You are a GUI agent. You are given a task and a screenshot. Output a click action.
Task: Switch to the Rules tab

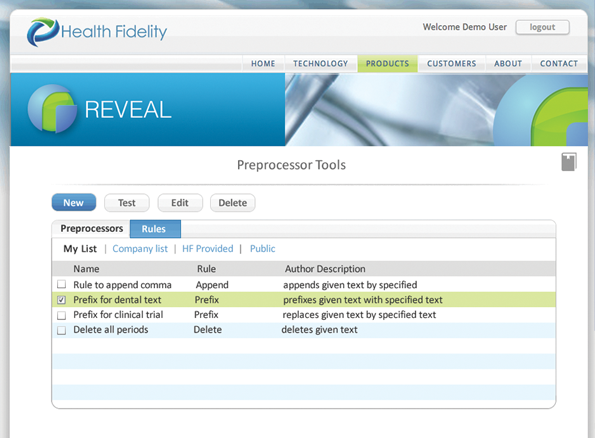pyautogui.click(x=155, y=229)
